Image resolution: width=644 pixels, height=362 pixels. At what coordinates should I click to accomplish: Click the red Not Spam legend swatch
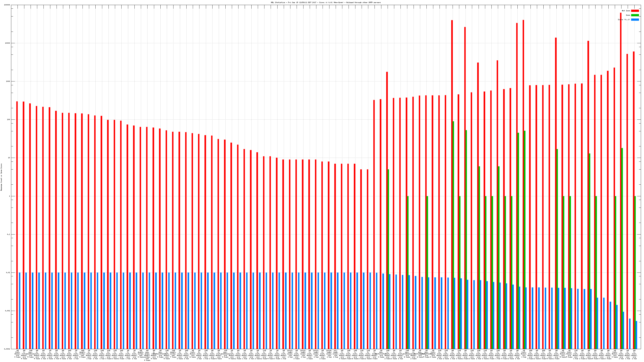click(x=635, y=11)
